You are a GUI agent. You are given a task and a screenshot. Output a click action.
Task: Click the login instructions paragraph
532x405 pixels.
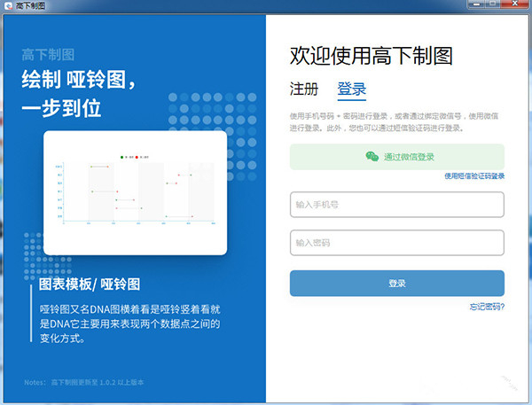[x=394, y=122]
